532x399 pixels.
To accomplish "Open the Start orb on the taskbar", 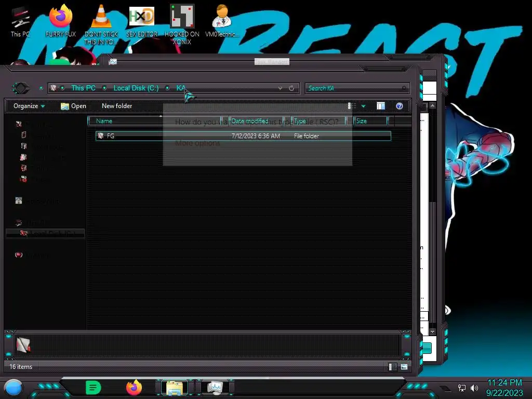I will coord(14,388).
